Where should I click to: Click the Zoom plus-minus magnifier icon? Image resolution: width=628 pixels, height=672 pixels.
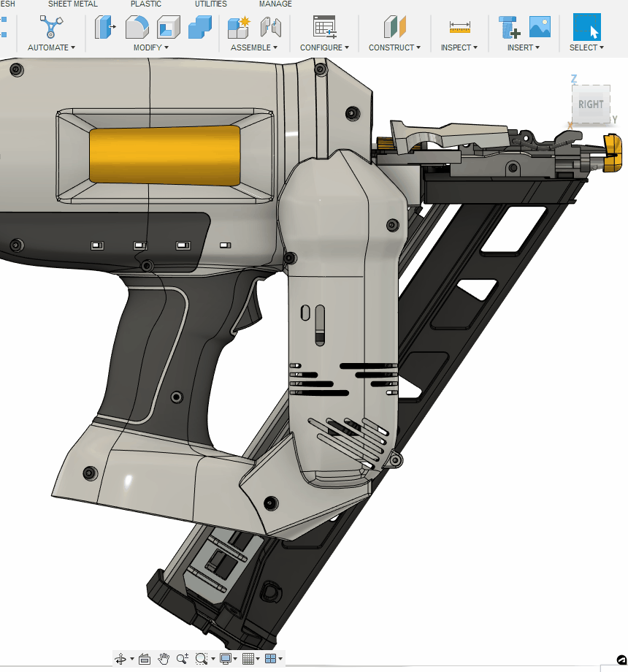point(183,658)
